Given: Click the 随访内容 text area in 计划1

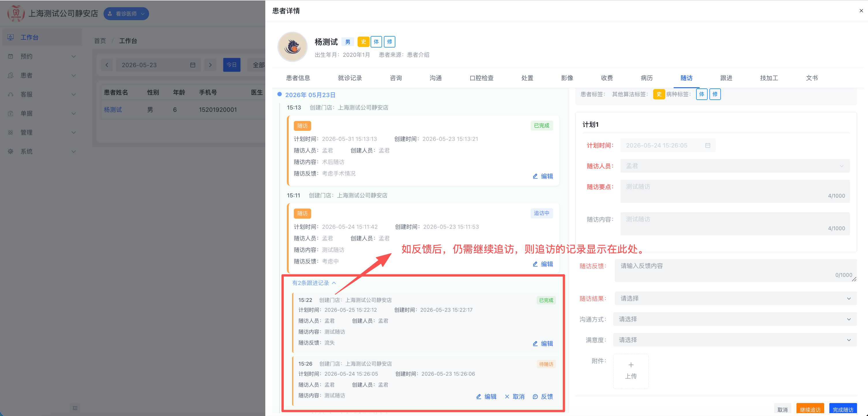Looking at the screenshot, I should tap(735, 224).
